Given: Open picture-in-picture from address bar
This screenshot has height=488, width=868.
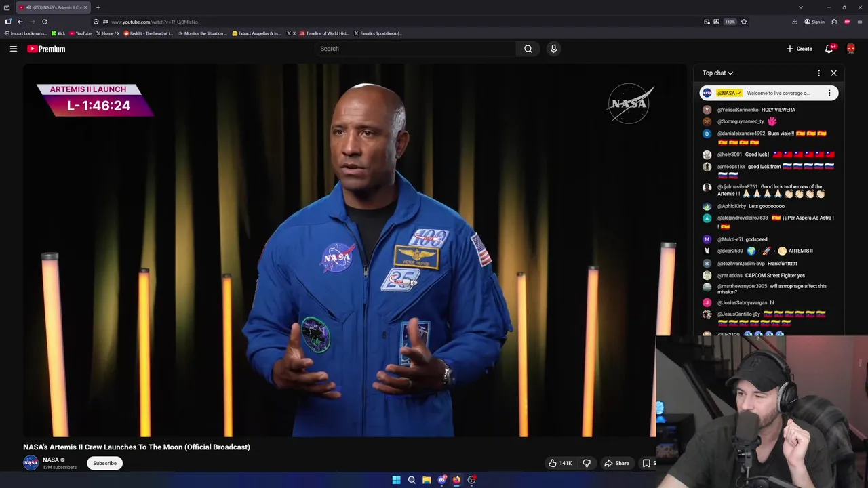Looking at the screenshot, I should (x=707, y=22).
